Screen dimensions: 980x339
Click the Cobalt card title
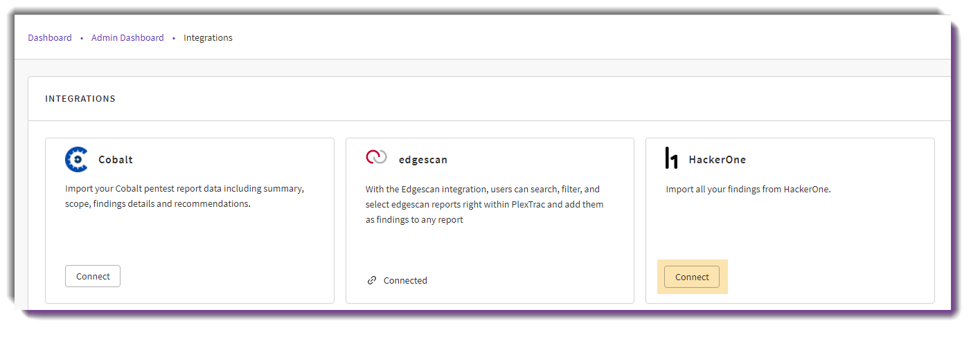point(116,159)
